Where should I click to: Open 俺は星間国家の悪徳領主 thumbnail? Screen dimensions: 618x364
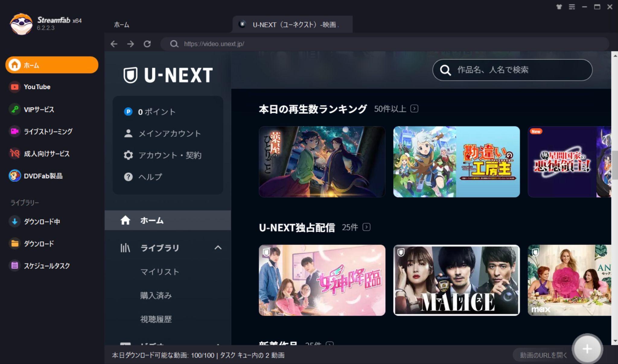click(x=569, y=162)
